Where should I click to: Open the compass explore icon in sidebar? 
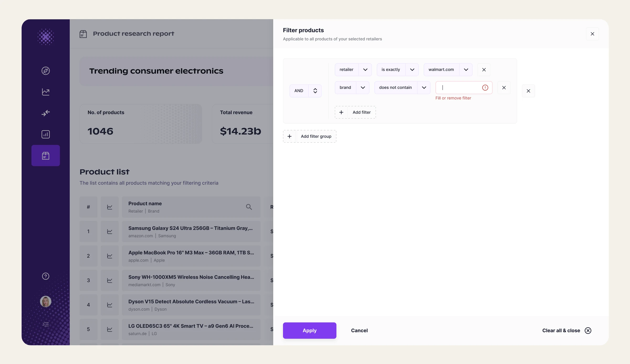point(46,71)
